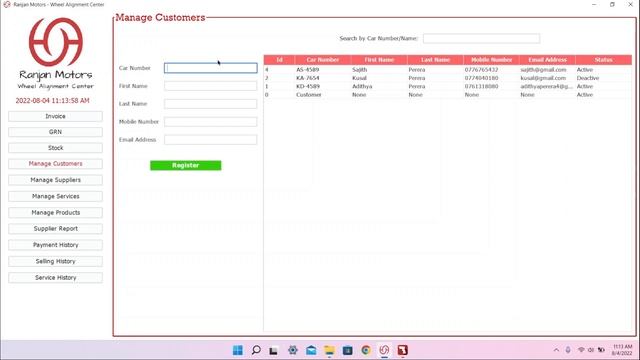This screenshot has width=640, height=360.
Task: Open Wi-Fi network tray icon
Action: click(x=581, y=350)
